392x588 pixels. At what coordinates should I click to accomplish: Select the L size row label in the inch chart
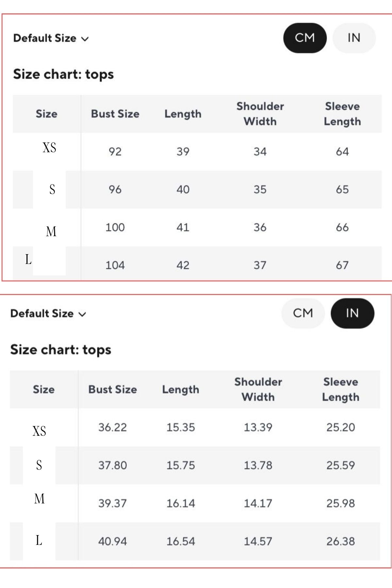39,540
